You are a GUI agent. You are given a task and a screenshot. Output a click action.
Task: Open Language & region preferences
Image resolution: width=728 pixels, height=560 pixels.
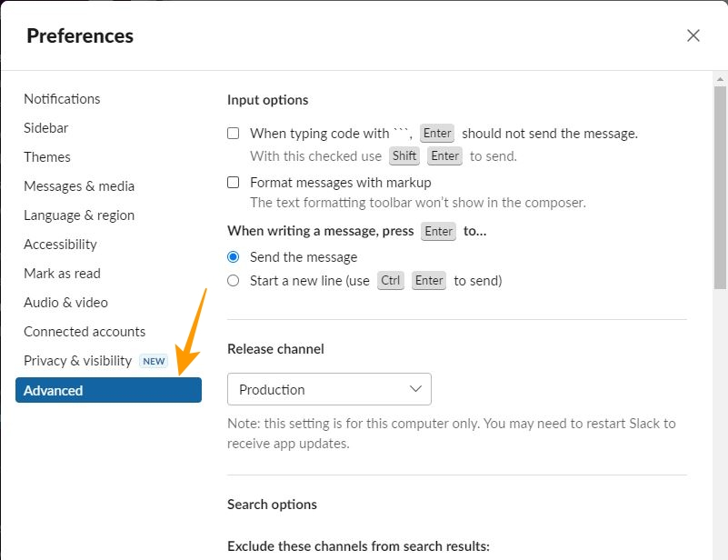click(x=79, y=215)
